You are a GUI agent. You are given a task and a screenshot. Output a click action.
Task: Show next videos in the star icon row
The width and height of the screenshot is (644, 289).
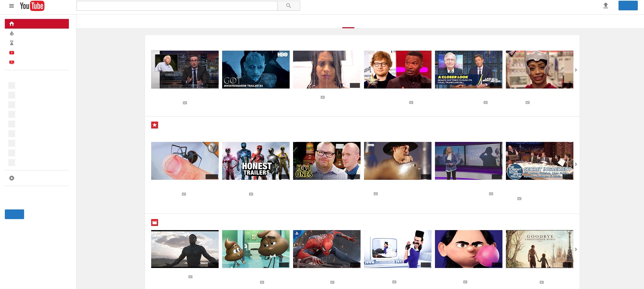[x=576, y=164]
